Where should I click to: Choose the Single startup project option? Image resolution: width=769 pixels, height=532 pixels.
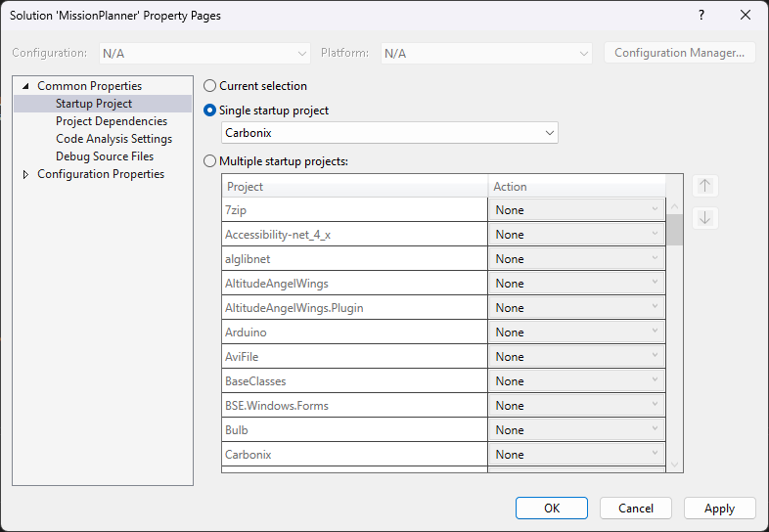point(210,111)
